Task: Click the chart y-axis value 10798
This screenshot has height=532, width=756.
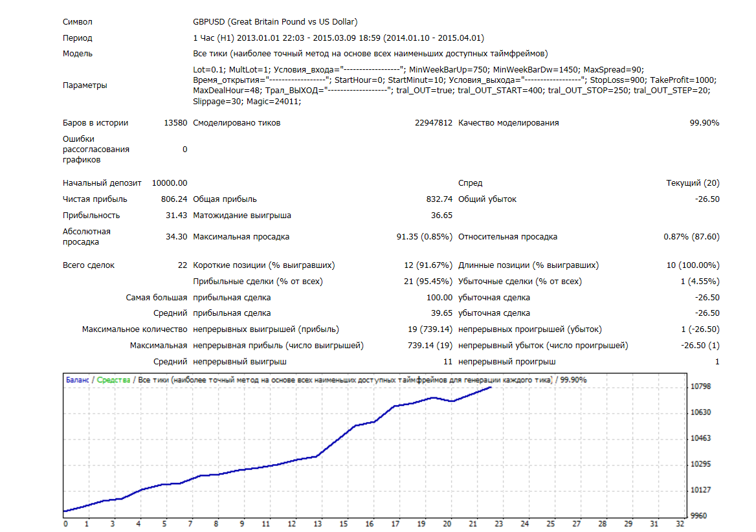Action: tap(700, 386)
